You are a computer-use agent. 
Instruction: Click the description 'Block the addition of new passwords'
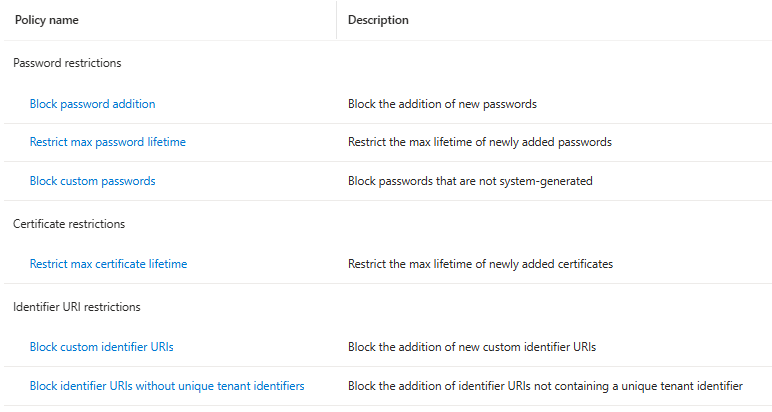point(443,104)
